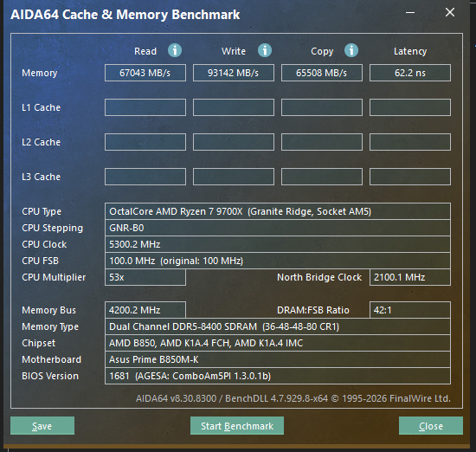
Task: Click the Motherboard Asus Prime B850M-K field
Action: point(278,359)
